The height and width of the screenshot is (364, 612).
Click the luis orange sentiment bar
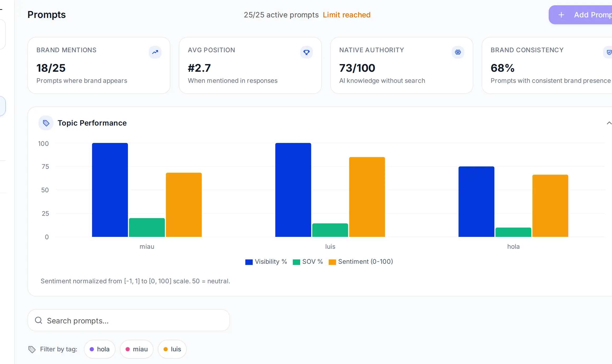tap(367, 197)
